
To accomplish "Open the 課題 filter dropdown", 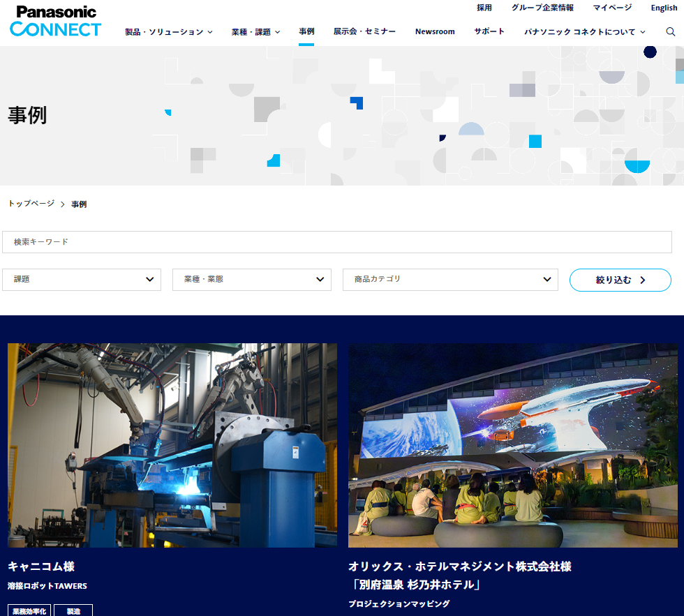I will (82, 280).
